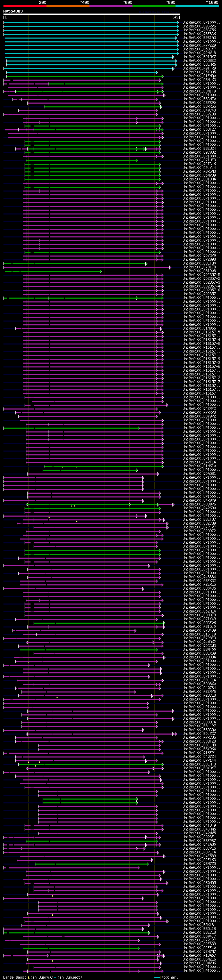This screenshot has width=222, height=980.
Task: Open hit UniRef100_Q16FI9
Action: point(199,634)
